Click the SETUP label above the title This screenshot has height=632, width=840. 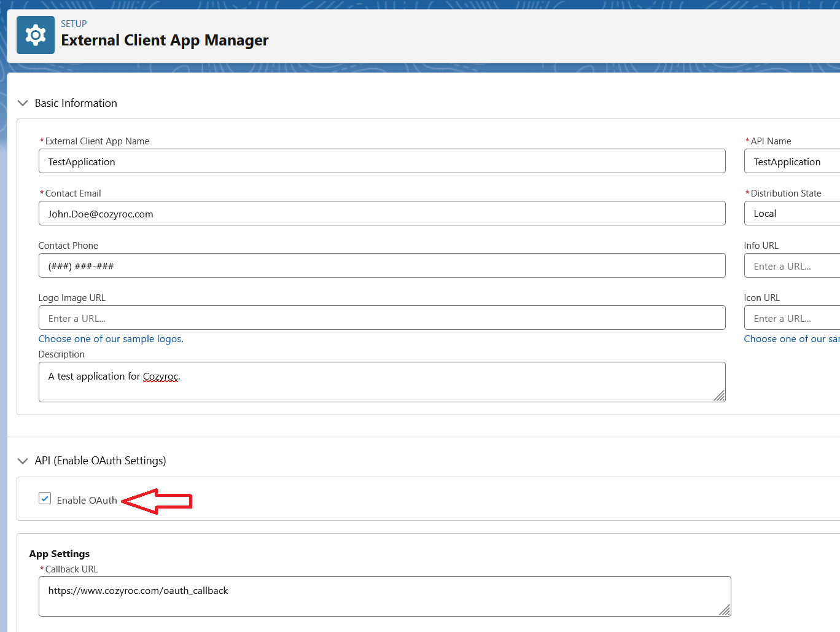74,24
